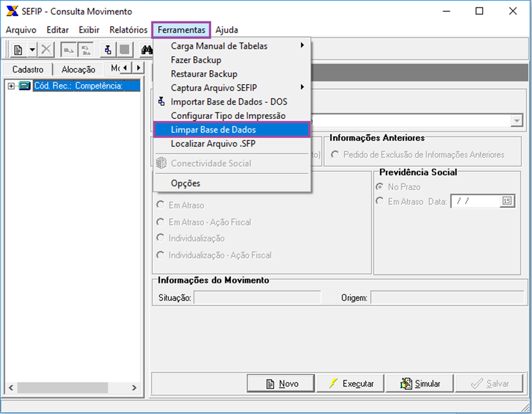Screen dimensions: 532x414
Task: Click right arrow of tree scrollbar
Action: [x=134, y=388]
